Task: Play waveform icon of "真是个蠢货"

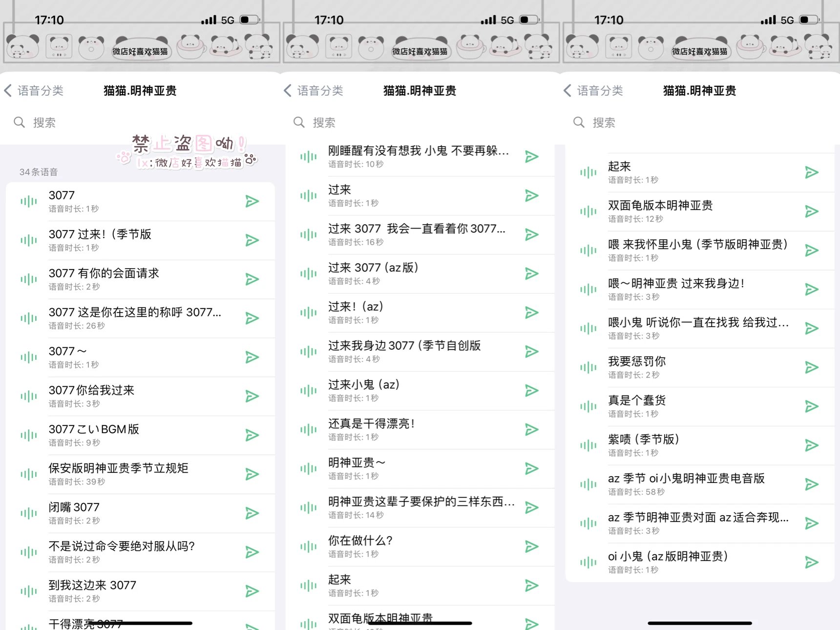Action: coord(588,406)
